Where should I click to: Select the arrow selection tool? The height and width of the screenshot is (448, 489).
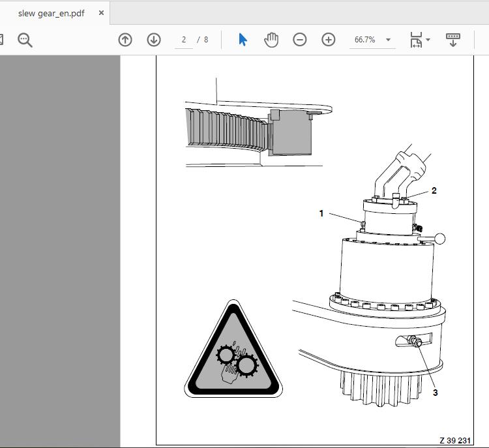coord(243,40)
